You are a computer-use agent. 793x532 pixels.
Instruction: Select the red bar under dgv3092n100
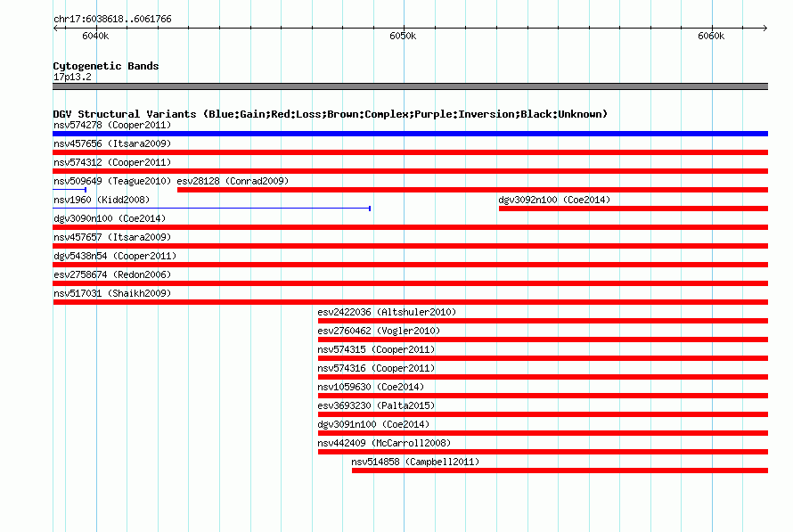point(634,209)
